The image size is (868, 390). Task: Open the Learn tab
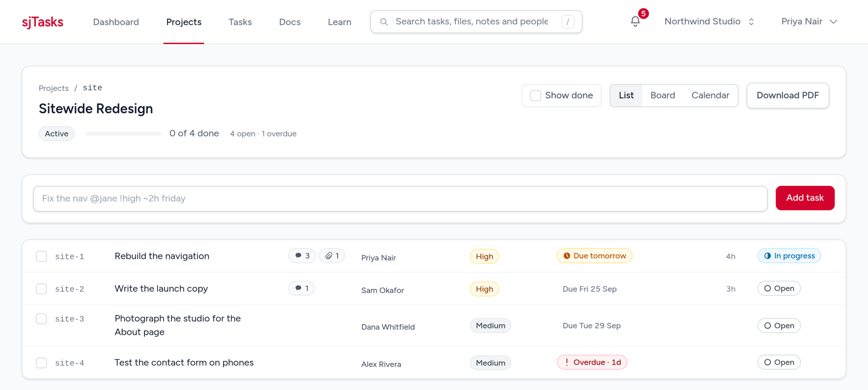[x=339, y=22]
